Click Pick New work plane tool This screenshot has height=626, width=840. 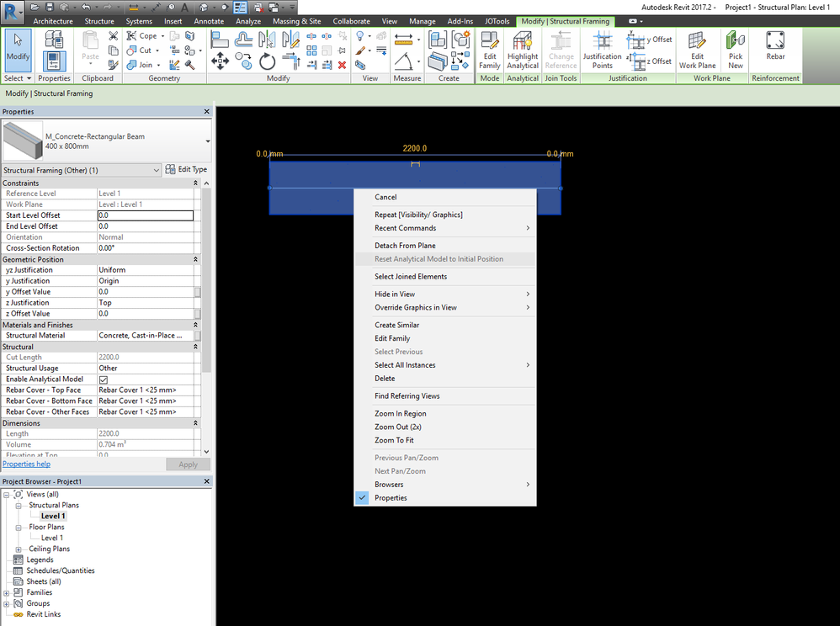736,50
